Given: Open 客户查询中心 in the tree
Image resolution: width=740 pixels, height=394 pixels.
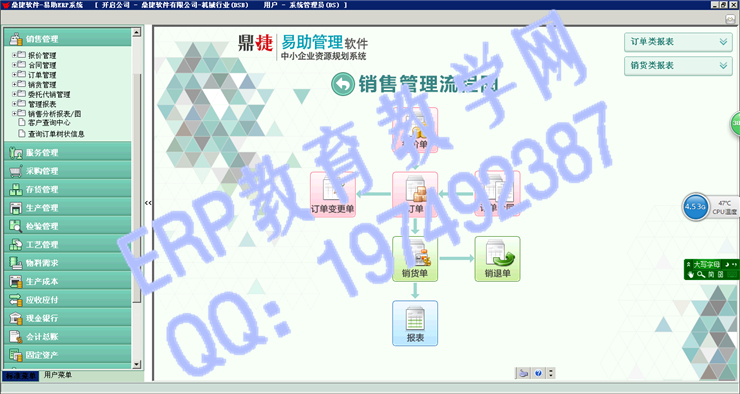Looking at the screenshot, I should [x=49, y=123].
